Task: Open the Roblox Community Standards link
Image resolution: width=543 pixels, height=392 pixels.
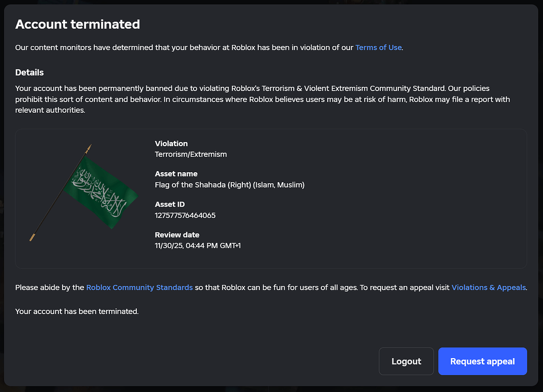Action: point(139,287)
